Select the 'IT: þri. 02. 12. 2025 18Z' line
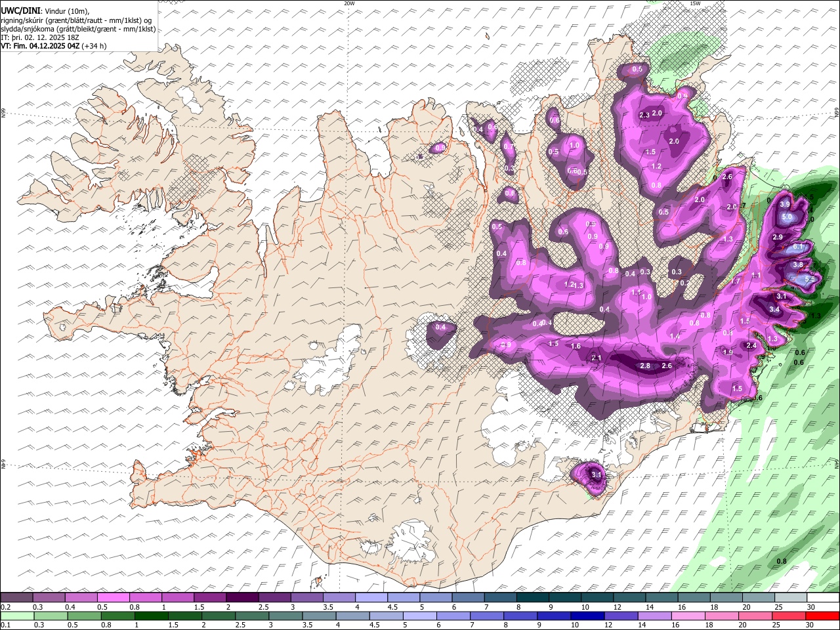This screenshot has width=840, height=630. 40,37
